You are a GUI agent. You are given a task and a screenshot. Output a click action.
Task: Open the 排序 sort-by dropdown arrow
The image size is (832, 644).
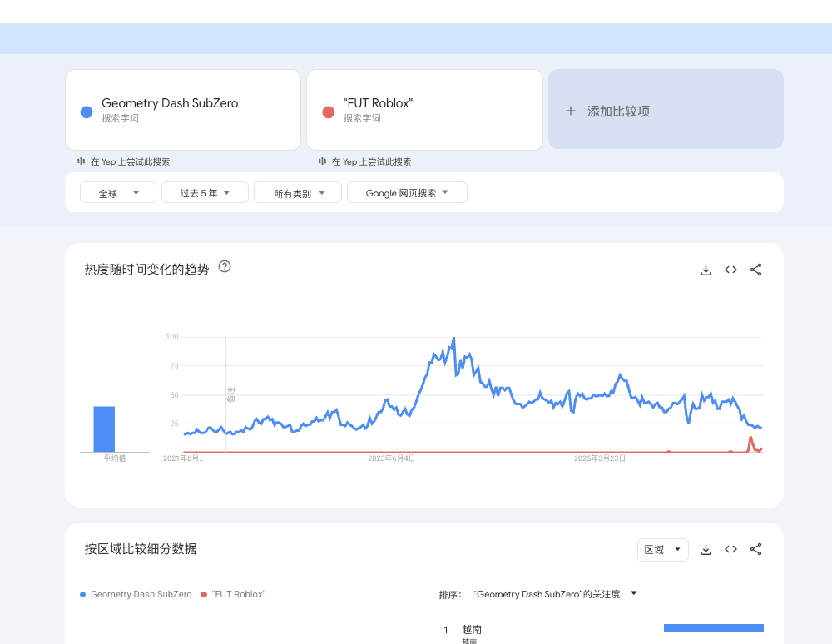click(x=633, y=593)
